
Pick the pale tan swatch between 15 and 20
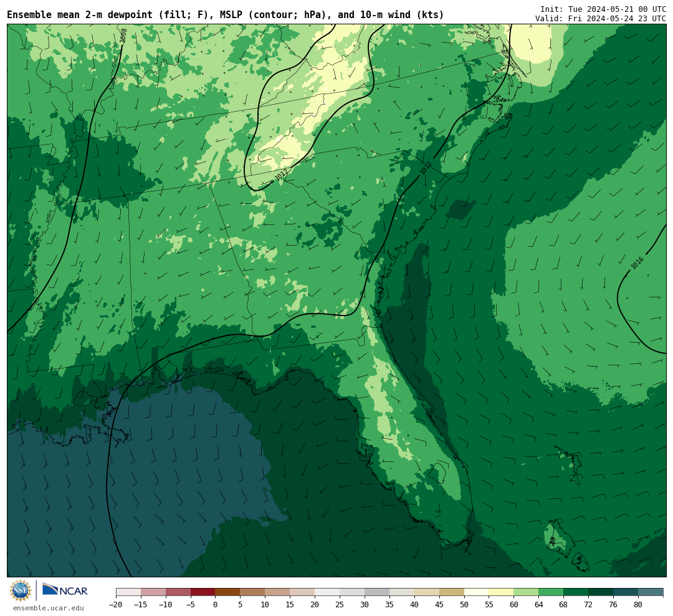[x=303, y=592]
